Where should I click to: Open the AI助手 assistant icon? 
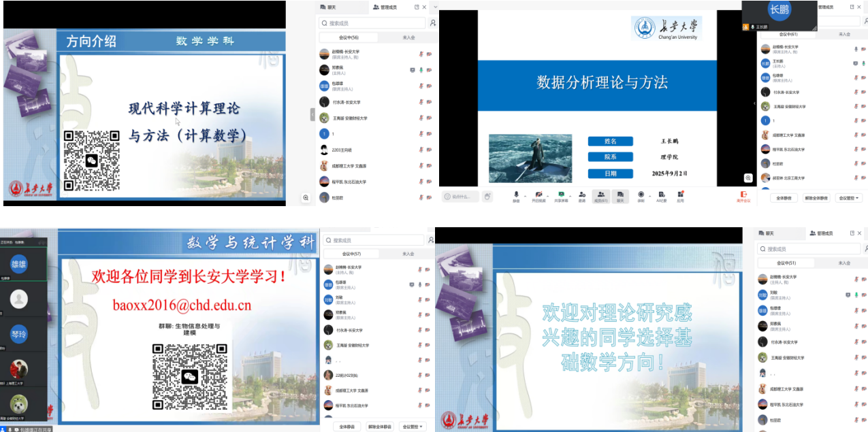point(661,195)
